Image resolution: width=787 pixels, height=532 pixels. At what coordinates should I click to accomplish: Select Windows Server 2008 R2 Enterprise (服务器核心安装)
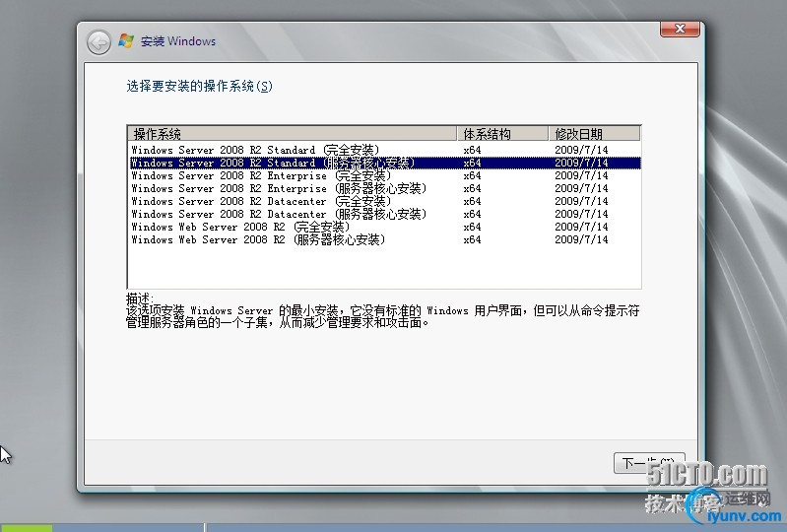[x=384, y=188]
